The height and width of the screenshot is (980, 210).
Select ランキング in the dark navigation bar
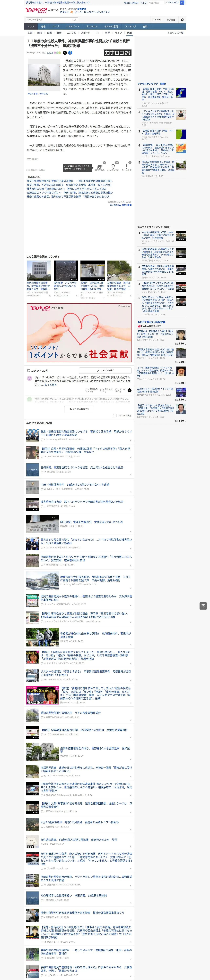click(x=130, y=27)
